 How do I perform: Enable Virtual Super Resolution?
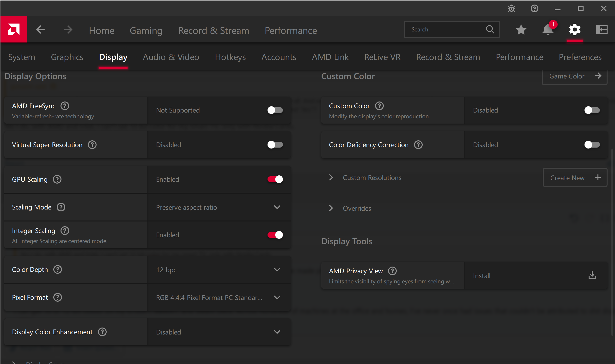(x=275, y=145)
